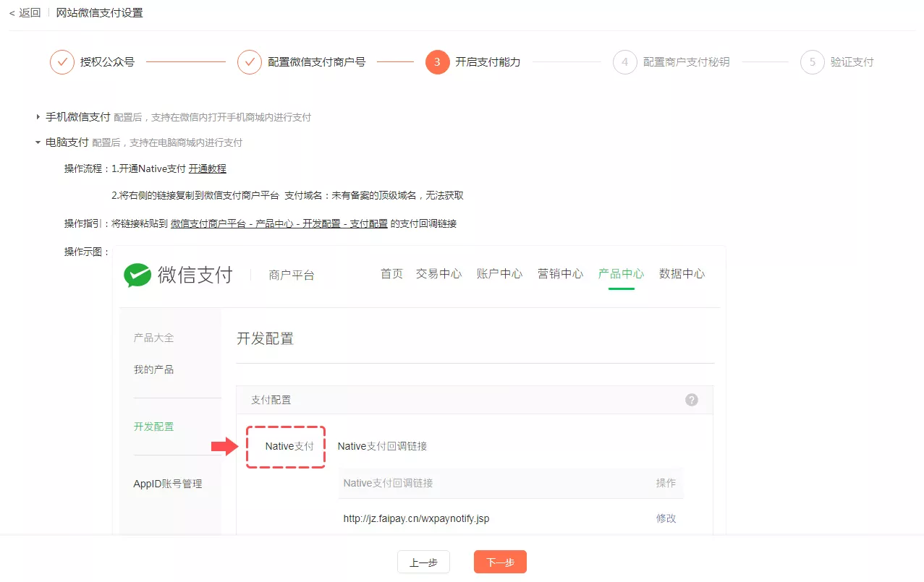This screenshot has height=582, width=924.
Task: Click the 配置微信支付商户号 step label
Action: point(317,62)
